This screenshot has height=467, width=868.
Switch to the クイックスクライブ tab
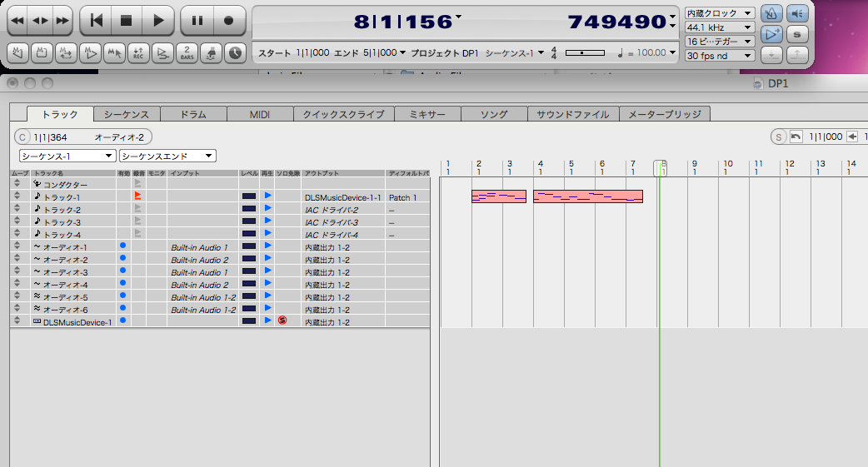click(343, 115)
